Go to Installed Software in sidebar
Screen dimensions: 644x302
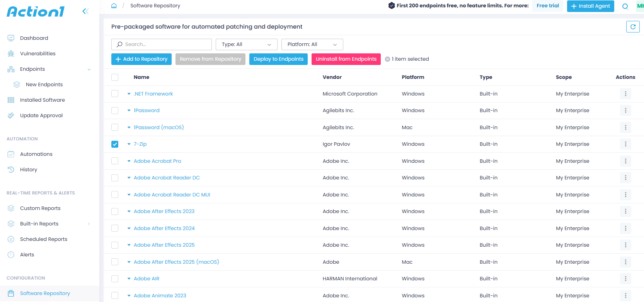coord(42,100)
